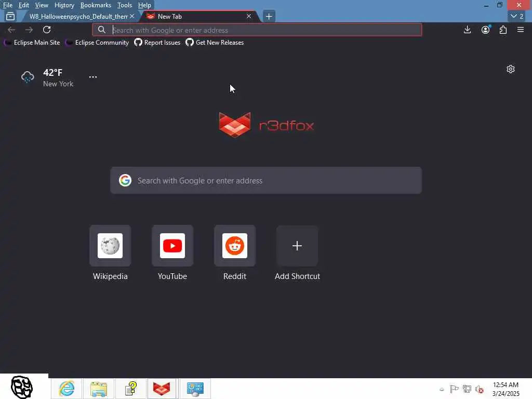
Task: Open the Start button on taskbar
Action: (x=22, y=387)
